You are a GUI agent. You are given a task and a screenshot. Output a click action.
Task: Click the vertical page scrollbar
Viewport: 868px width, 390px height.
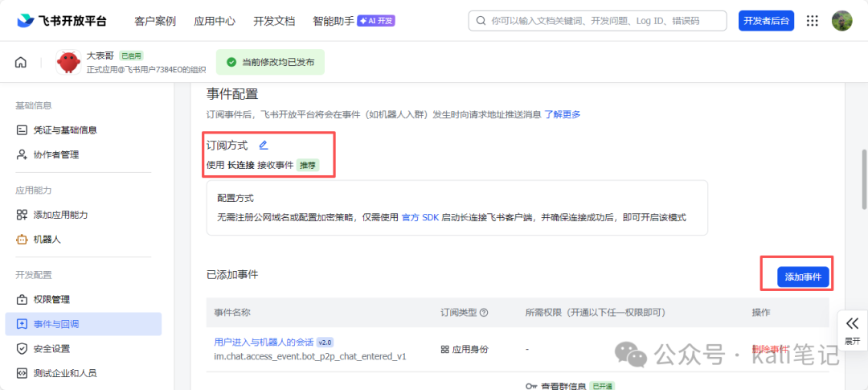click(x=863, y=179)
